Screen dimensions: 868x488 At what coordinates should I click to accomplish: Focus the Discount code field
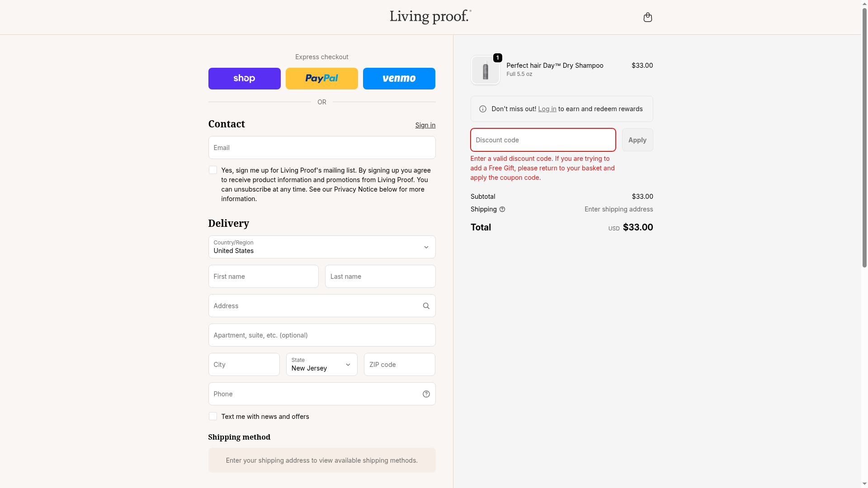click(542, 140)
